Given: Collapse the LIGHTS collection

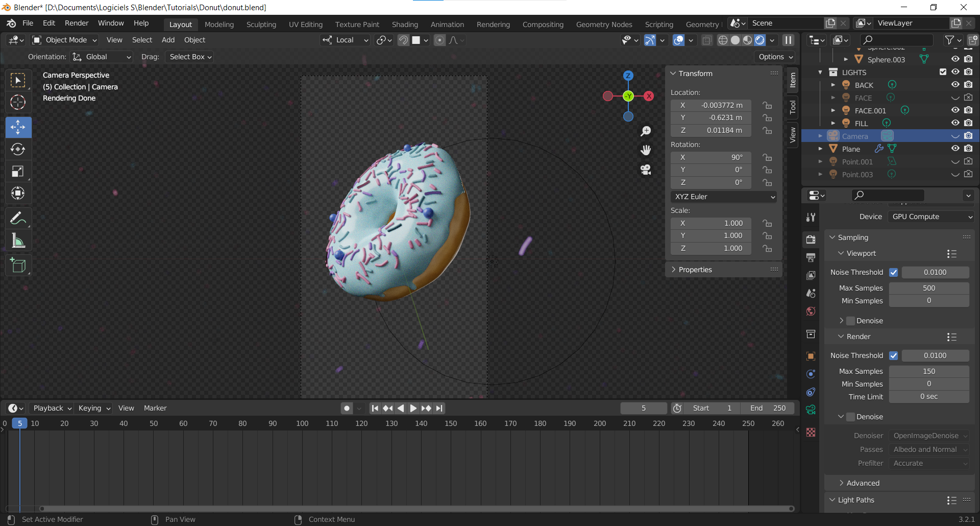Looking at the screenshot, I should coord(820,73).
